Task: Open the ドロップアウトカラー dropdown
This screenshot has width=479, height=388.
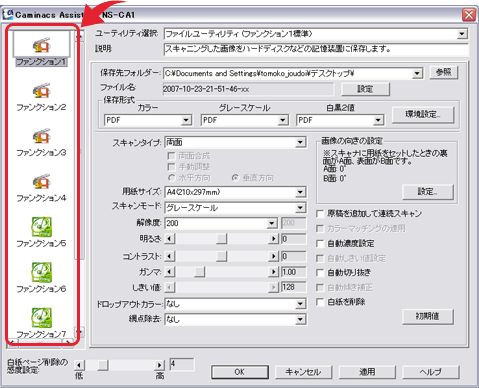Action: pyautogui.click(x=300, y=304)
